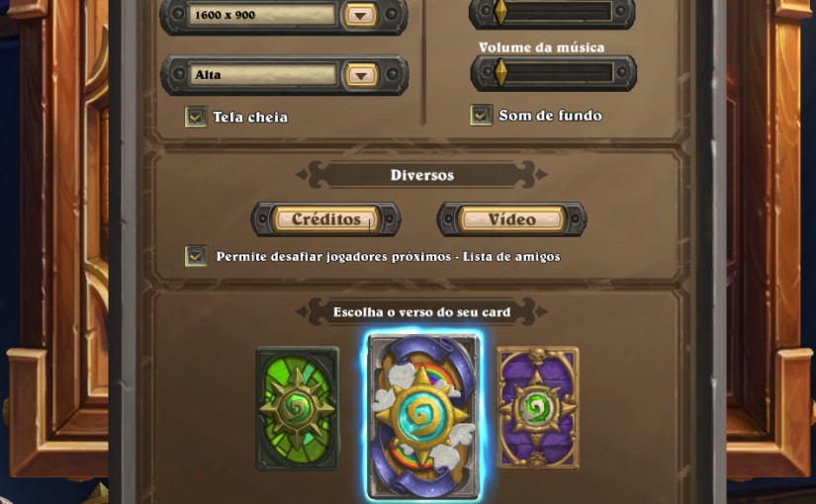Expand the Alta quality dropdown arrow
This screenshot has width=816, height=504.
point(361,75)
